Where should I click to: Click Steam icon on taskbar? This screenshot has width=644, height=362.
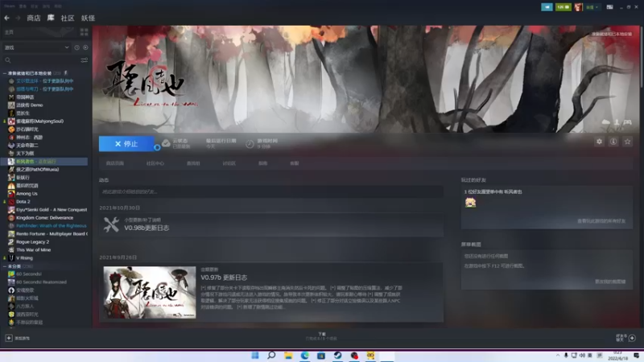coord(337,356)
